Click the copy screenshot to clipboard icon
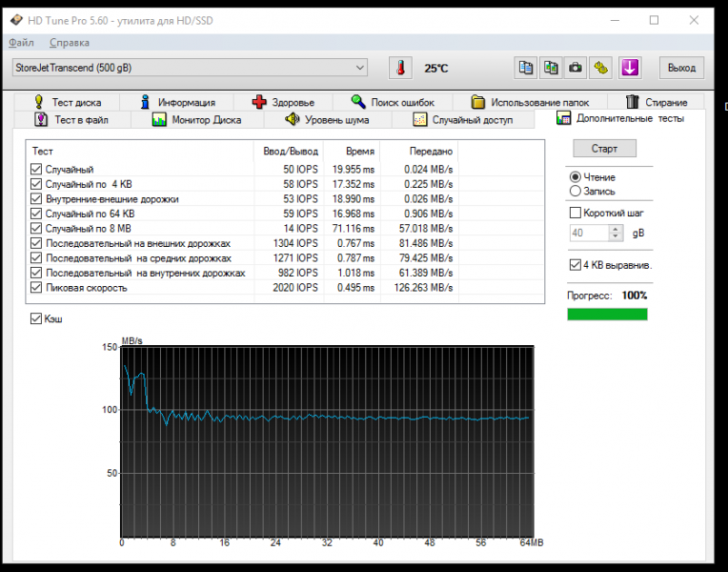The width and height of the screenshot is (728, 572). click(551, 68)
